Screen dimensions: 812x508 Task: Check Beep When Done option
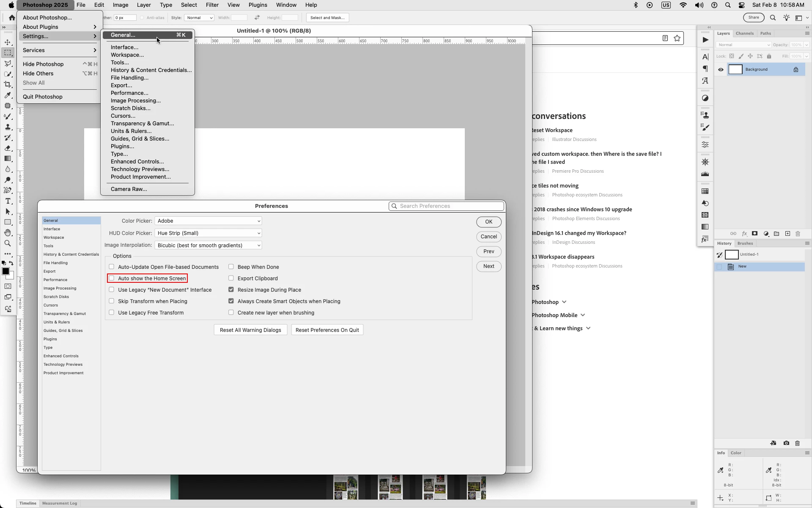(x=231, y=267)
